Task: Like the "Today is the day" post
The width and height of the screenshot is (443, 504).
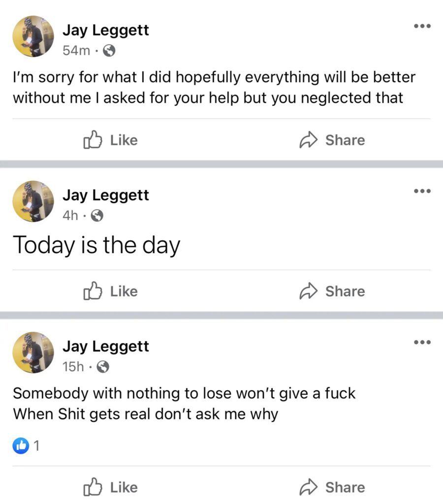Action: (x=110, y=291)
